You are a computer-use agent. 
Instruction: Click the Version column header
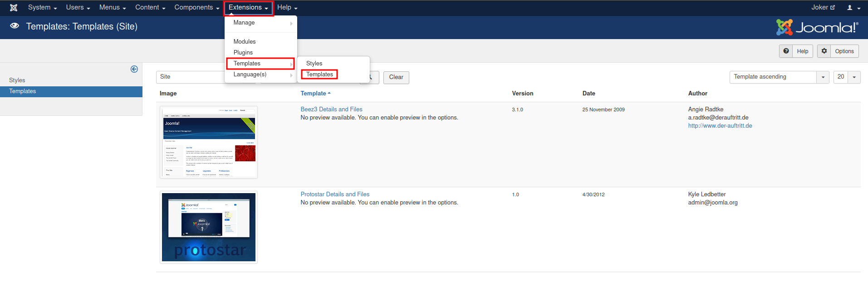tap(523, 94)
